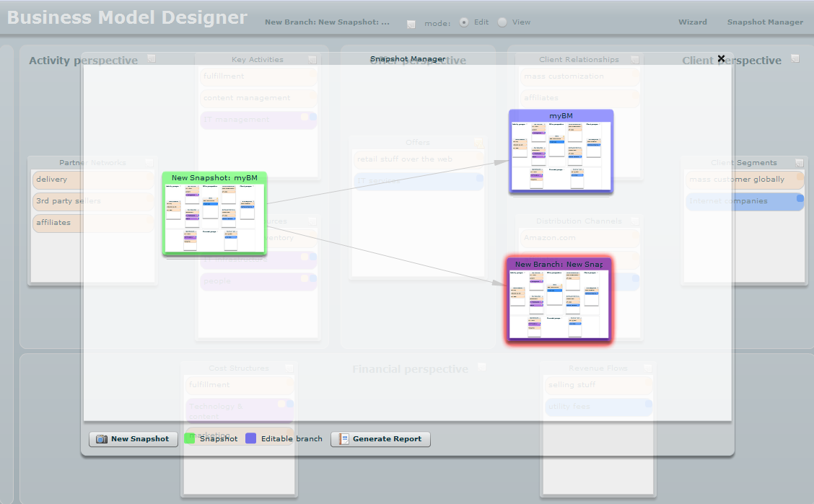Click the note icon in Partner Networks header

click(149, 163)
